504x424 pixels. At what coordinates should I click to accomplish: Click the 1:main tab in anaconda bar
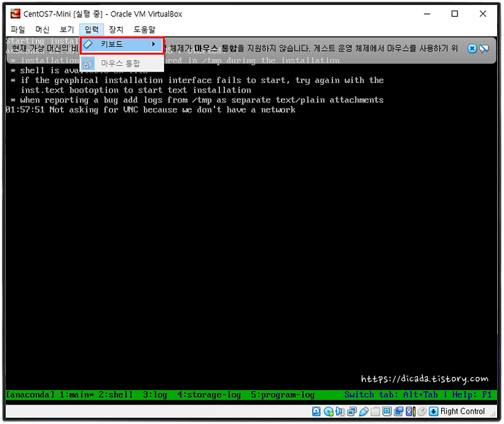click(x=77, y=394)
